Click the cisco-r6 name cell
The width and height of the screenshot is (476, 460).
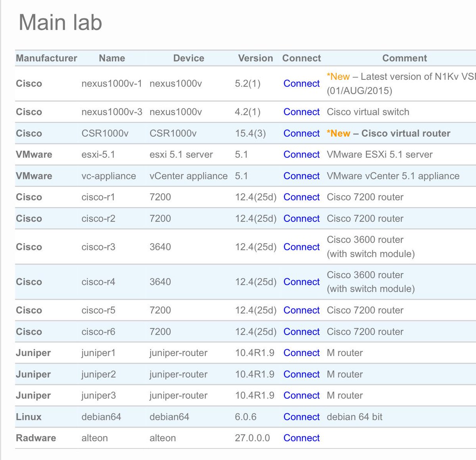pos(98,331)
